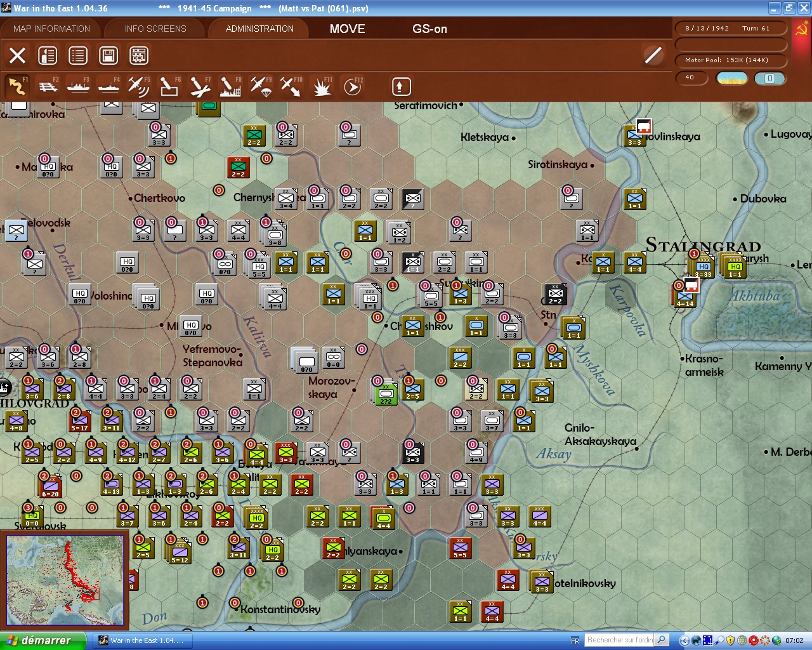The width and height of the screenshot is (812, 650).
Task: Select the HQ 5-5 stack counter
Action: click(259, 267)
